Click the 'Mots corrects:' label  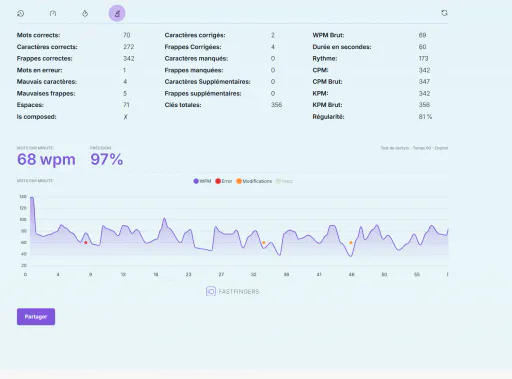38,35
